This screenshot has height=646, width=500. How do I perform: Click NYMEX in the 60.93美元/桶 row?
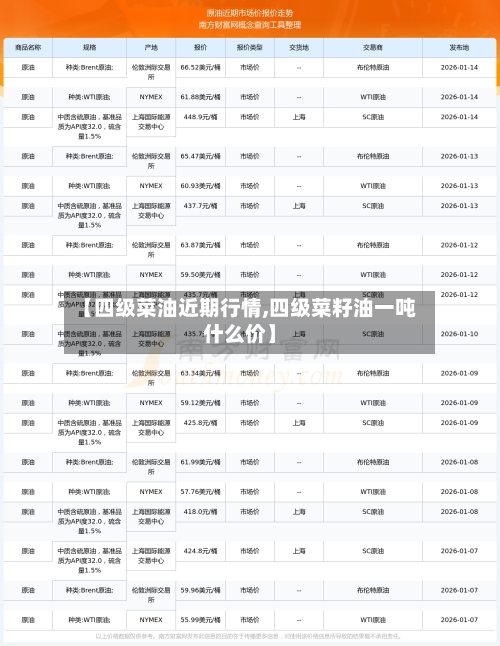click(151, 186)
